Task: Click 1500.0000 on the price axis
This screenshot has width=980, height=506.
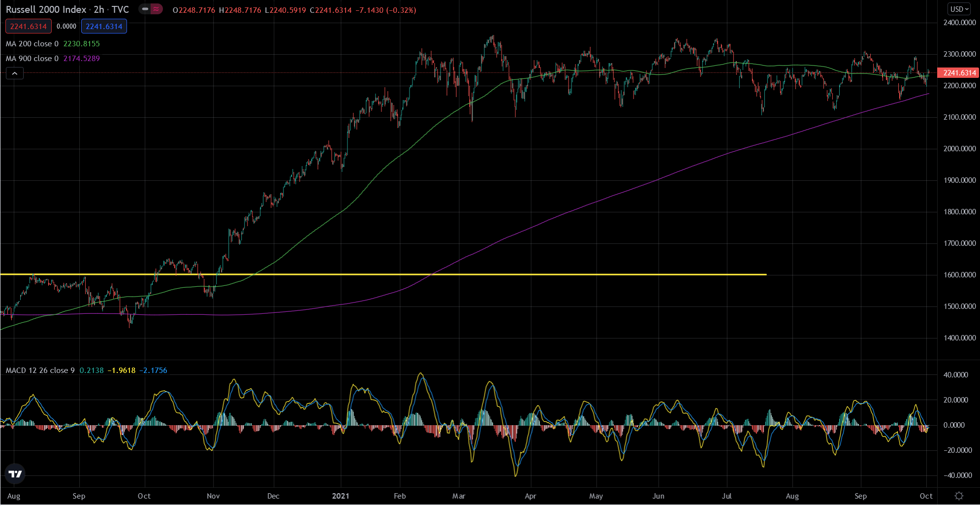Action: pyautogui.click(x=959, y=306)
